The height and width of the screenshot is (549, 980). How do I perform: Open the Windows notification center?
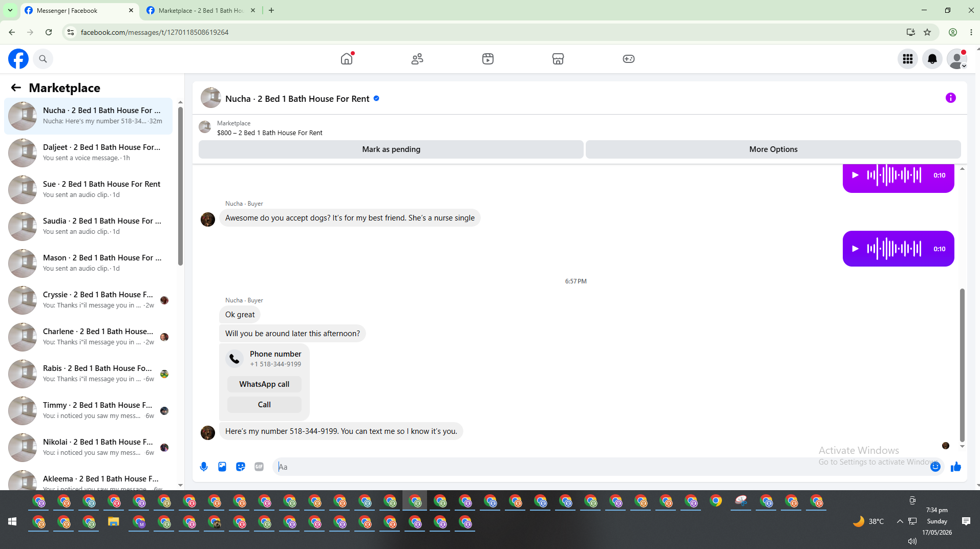pos(966,521)
